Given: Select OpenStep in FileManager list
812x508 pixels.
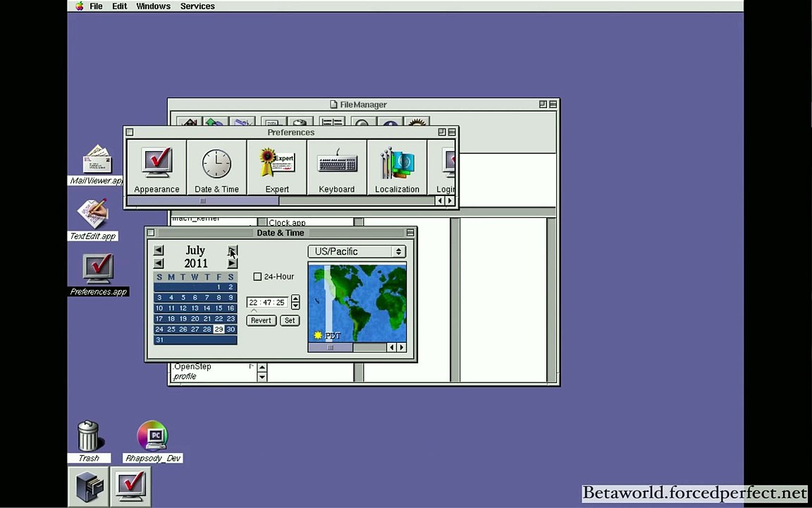Looking at the screenshot, I should click(x=192, y=366).
